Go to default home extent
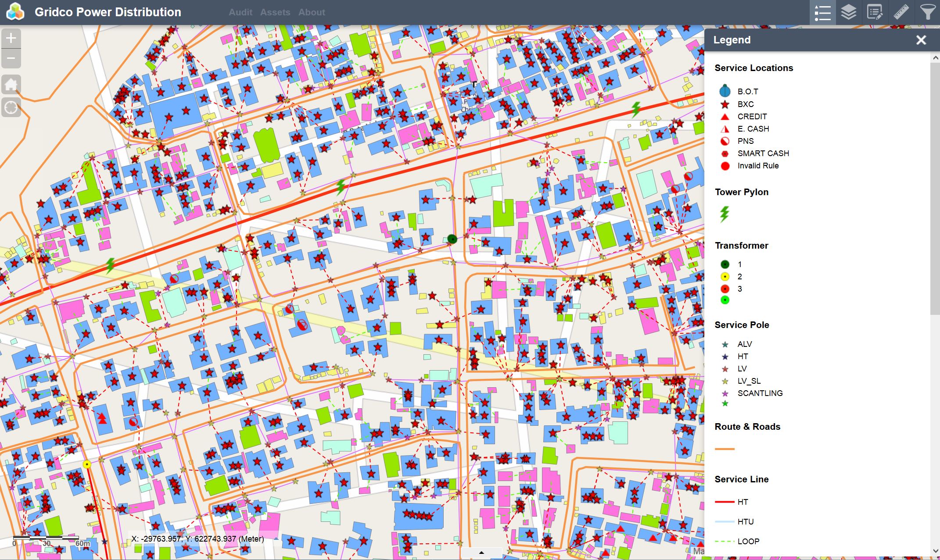Screen dimensions: 940x560 [x=11, y=85]
